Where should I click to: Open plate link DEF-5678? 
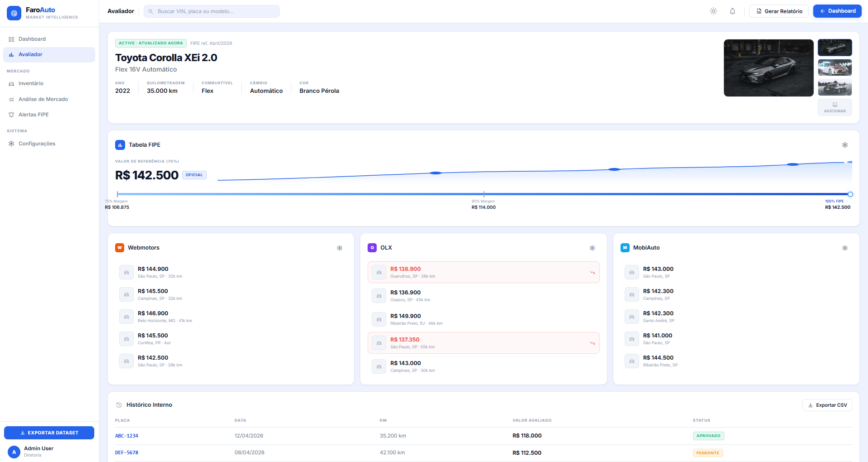(126, 452)
